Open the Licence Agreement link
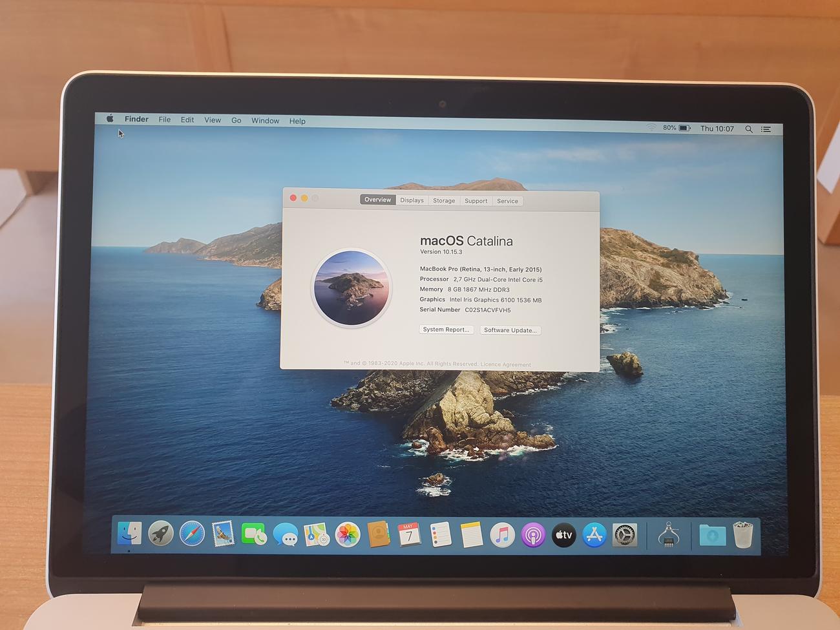Viewport: 840px width, 630px height. tap(505, 364)
